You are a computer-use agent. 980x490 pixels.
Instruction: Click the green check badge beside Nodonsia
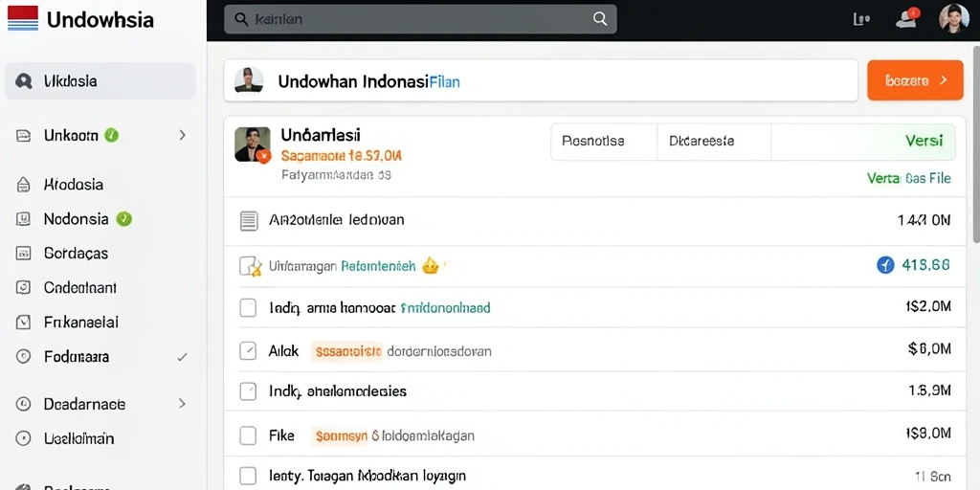tap(123, 219)
